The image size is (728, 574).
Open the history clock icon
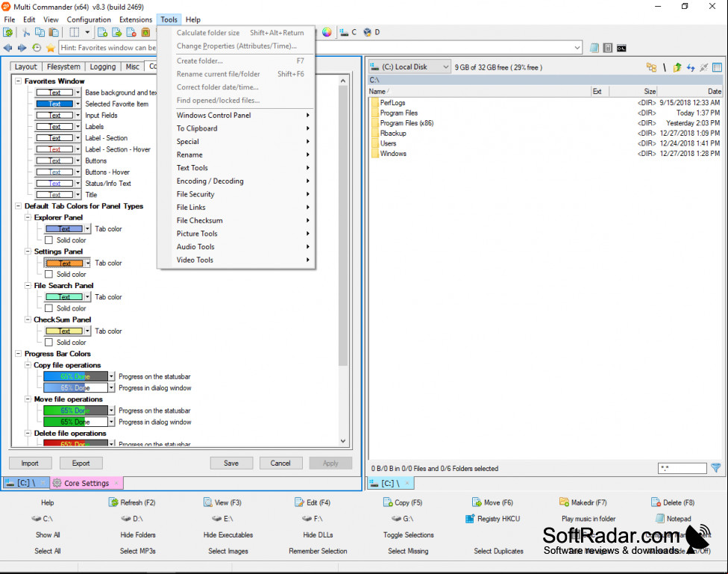pyautogui.click(x=37, y=48)
